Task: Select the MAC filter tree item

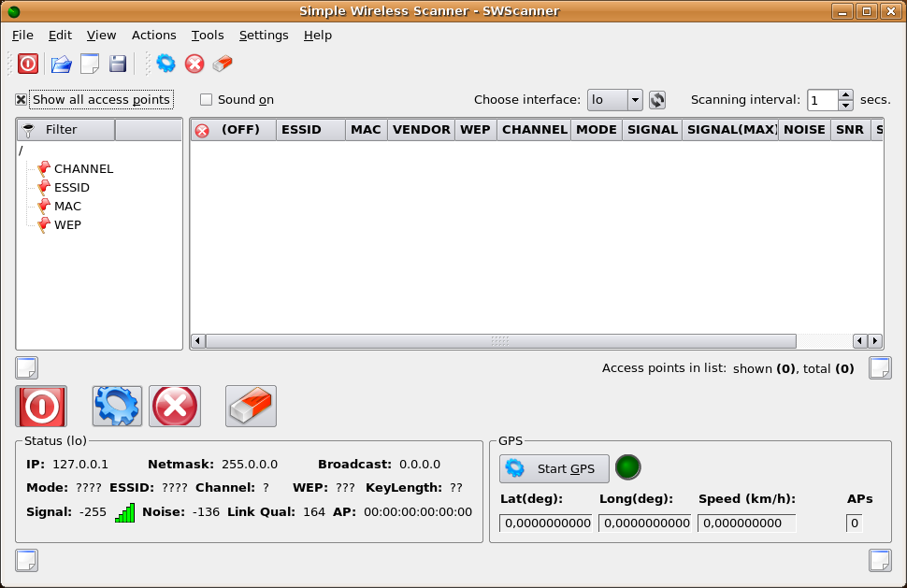Action: 67,207
